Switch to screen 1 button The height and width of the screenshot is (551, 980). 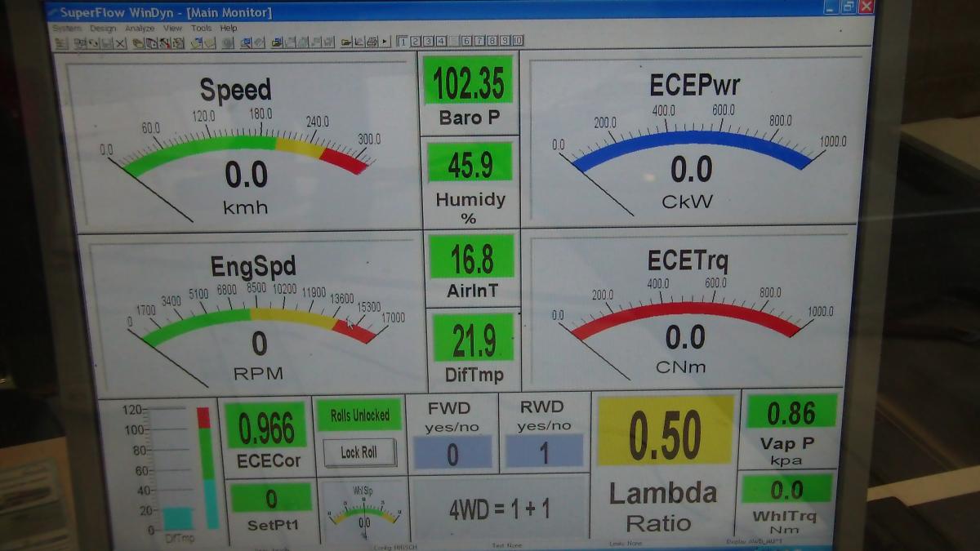point(403,42)
